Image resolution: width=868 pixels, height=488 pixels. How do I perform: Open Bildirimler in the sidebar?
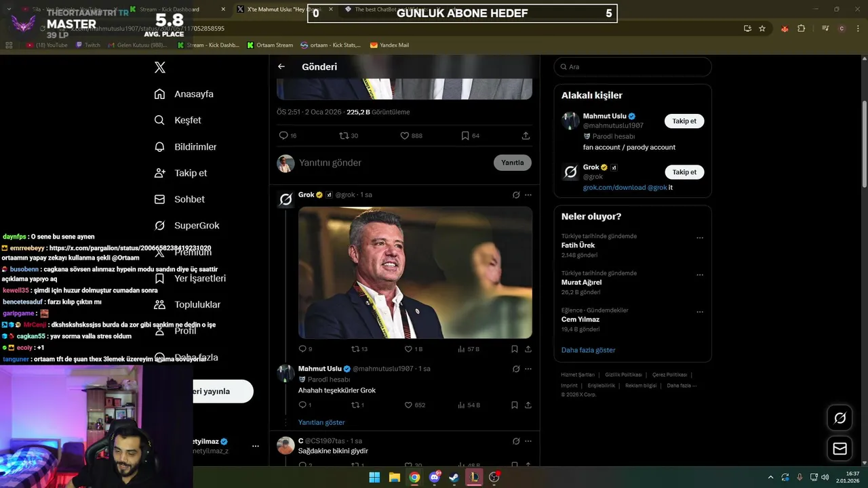[x=186, y=146]
